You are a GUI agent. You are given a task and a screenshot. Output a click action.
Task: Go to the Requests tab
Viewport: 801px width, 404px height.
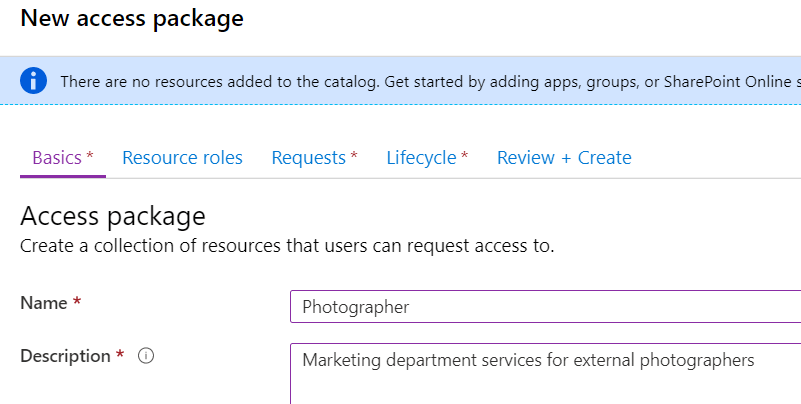[x=314, y=158]
